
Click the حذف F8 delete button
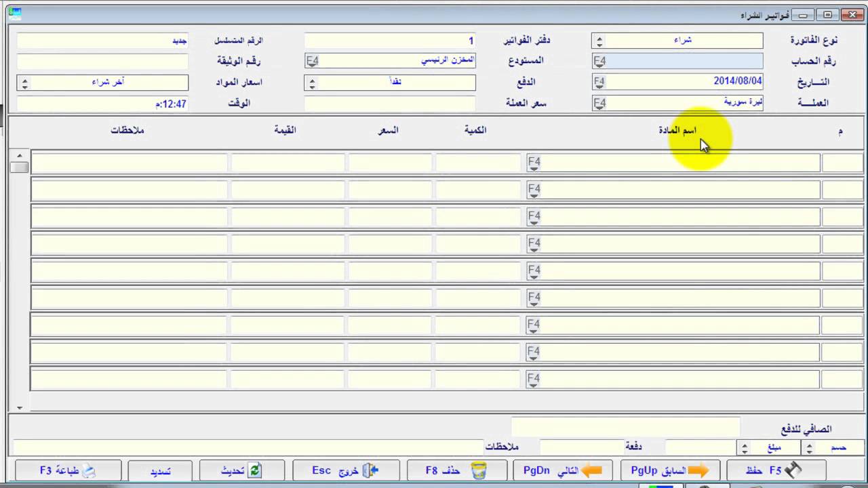click(456, 470)
